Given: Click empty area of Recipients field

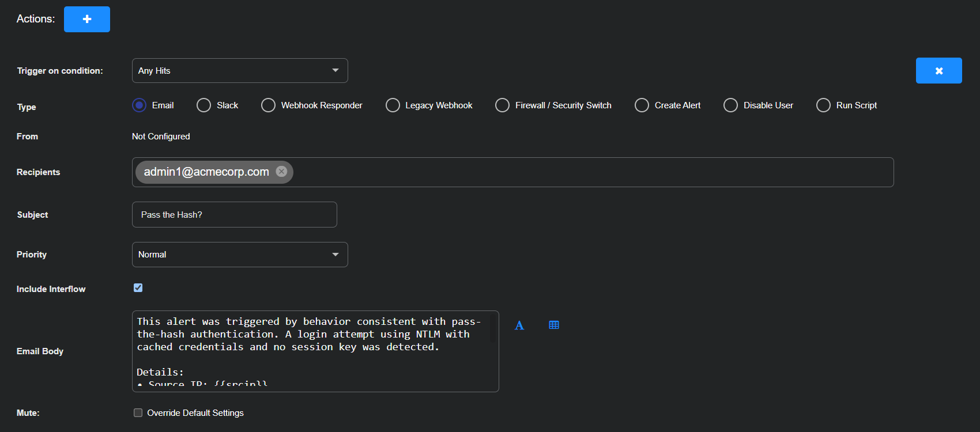Looking at the screenshot, I should point(576,172).
